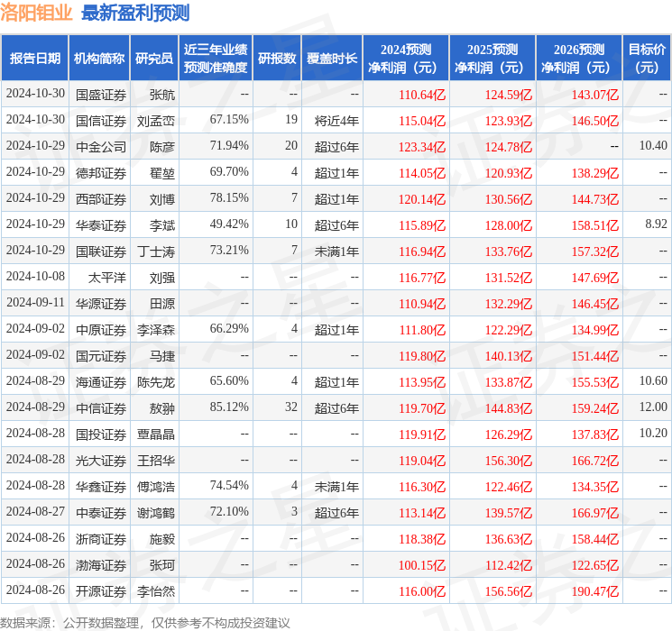The image size is (672, 631).
Task: Click the 190.47亿 2026 profit forecast
Action: click(x=594, y=591)
